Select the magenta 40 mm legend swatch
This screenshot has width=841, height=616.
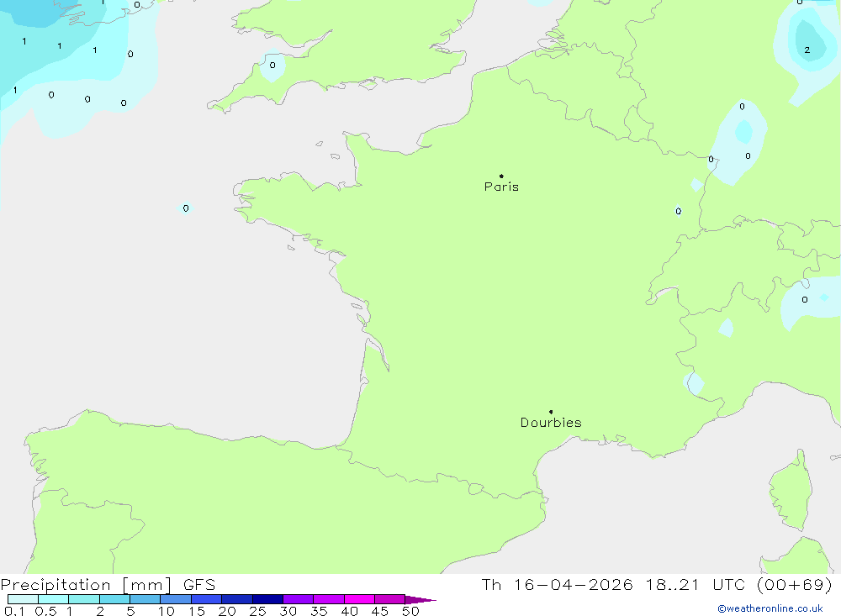coord(359,599)
